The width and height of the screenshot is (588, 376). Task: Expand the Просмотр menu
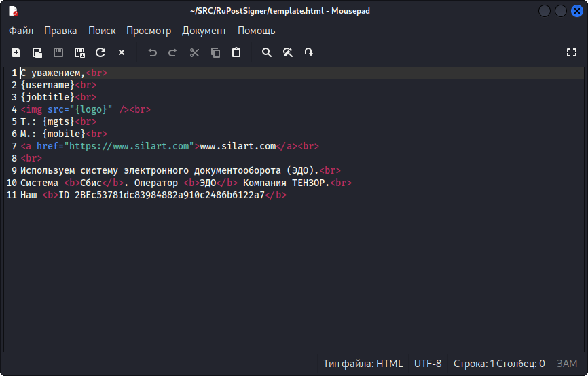(149, 31)
